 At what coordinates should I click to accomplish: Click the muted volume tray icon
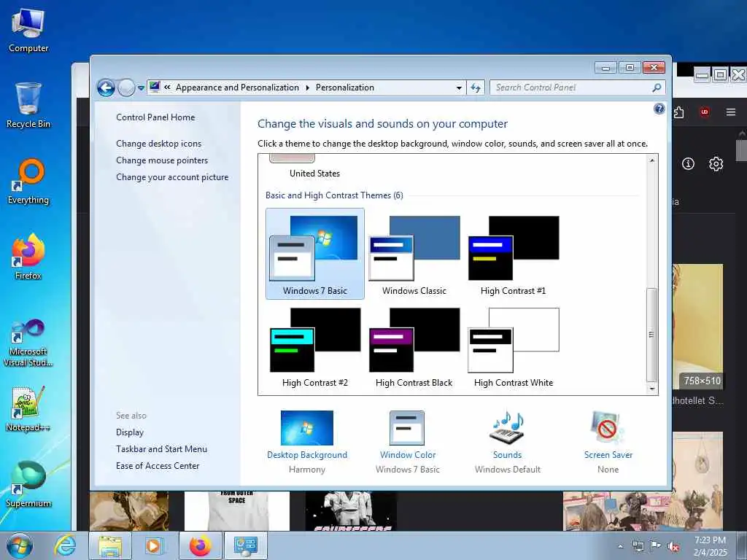click(x=673, y=547)
